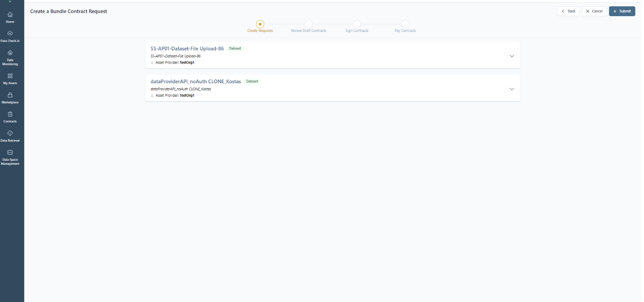Click the Data Check-in cloud icon
The image size is (644, 302).
coord(10,34)
